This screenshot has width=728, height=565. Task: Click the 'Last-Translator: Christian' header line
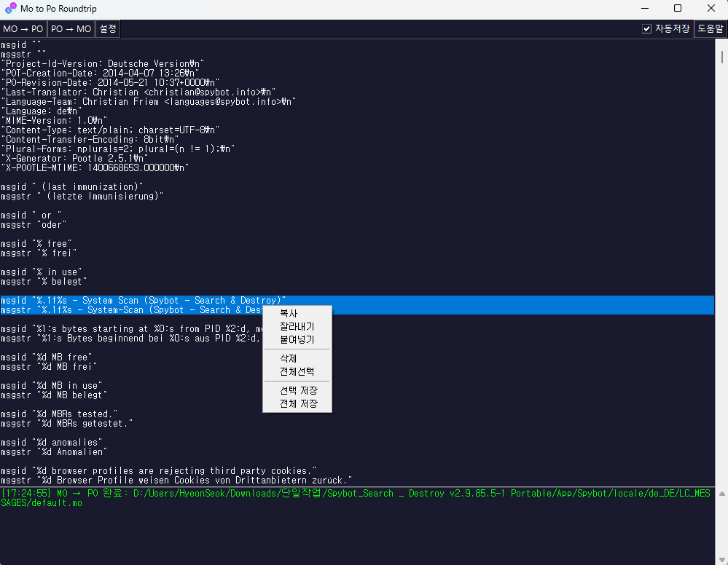coord(138,92)
